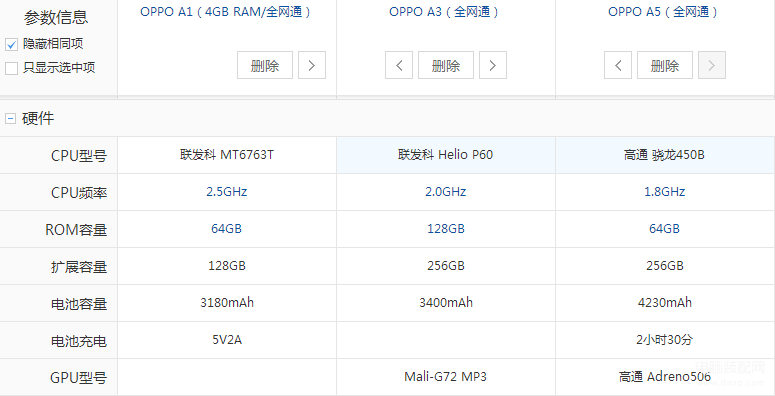This screenshot has height=396, width=775.
Task: Remove OPPO A3 with 删除 button
Action: coord(446,65)
